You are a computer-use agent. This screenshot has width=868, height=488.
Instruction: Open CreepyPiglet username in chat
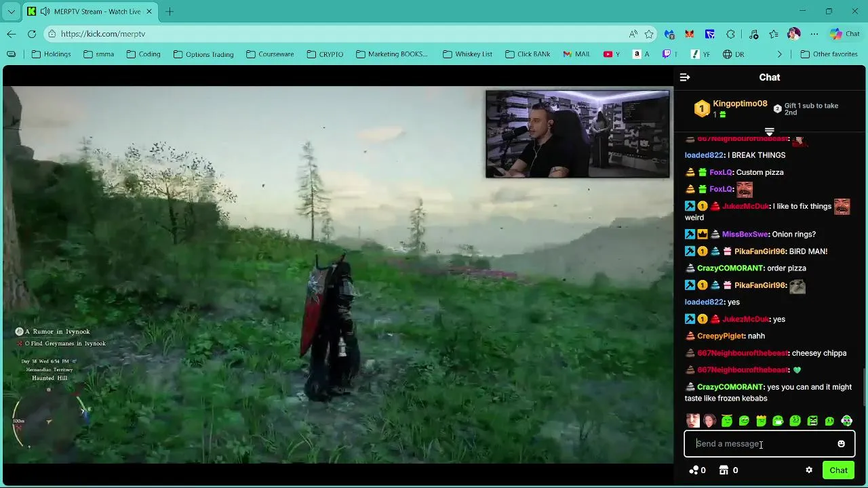[x=721, y=336]
